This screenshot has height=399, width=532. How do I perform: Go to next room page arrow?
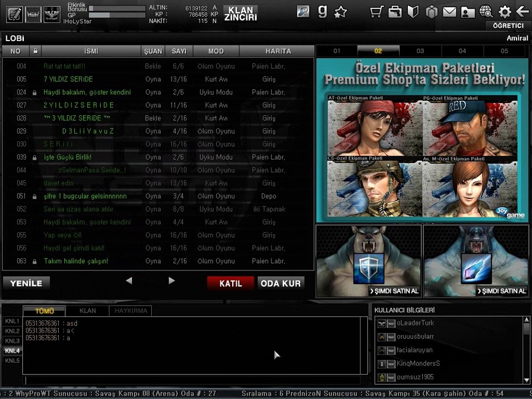(172, 280)
